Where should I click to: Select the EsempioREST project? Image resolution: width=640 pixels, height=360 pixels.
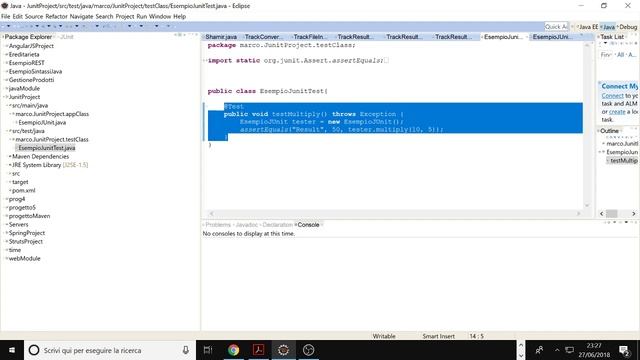(x=27, y=63)
